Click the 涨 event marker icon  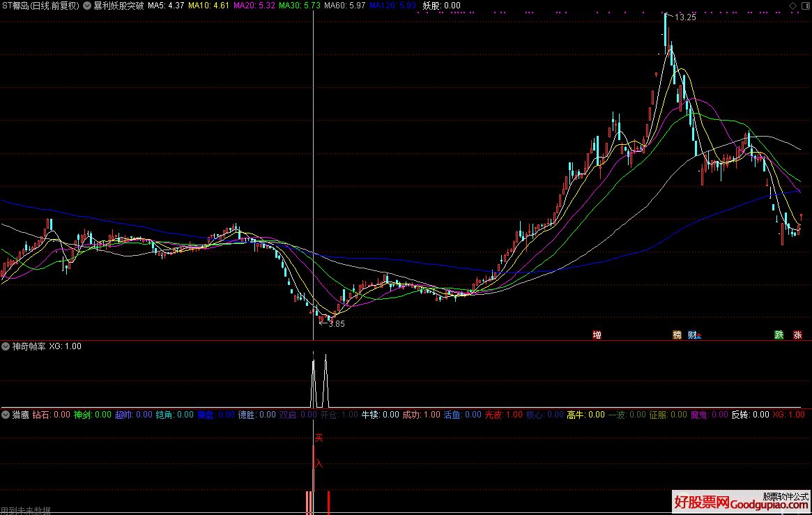(x=797, y=335)
